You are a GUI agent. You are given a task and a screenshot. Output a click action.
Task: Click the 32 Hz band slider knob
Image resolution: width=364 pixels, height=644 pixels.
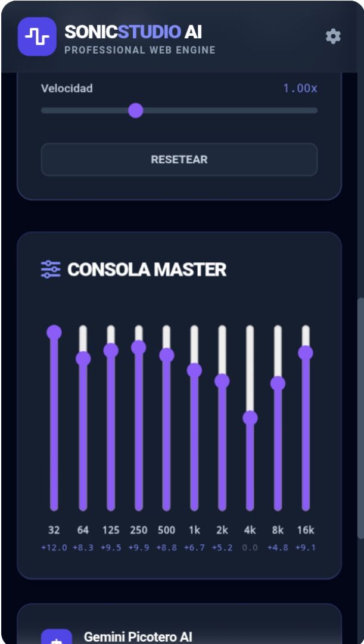pos(54,332)
